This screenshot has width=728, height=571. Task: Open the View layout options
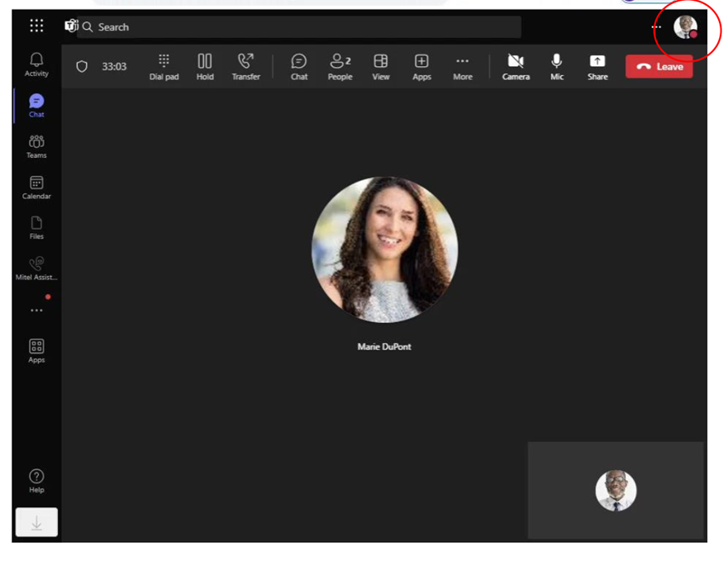(380, 66)
